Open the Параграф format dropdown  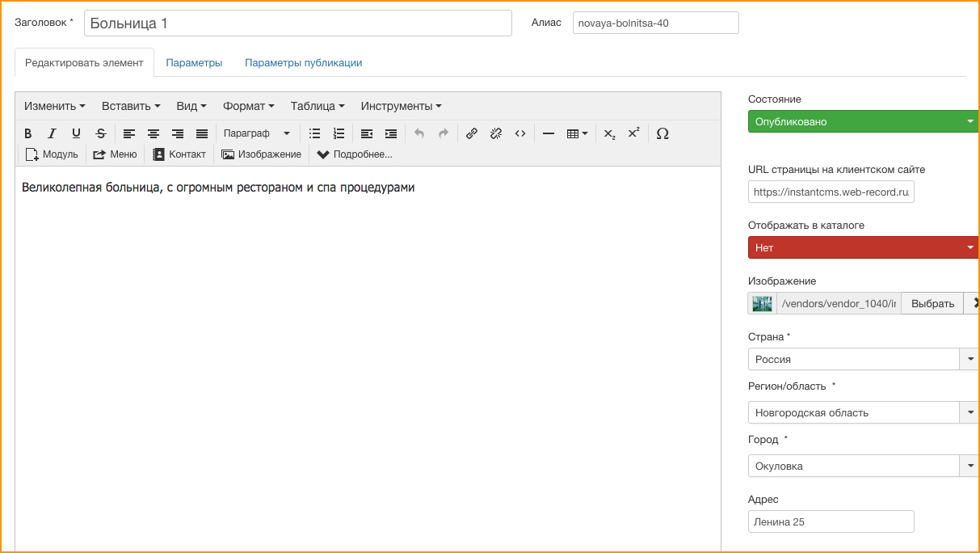coord(257,133)
